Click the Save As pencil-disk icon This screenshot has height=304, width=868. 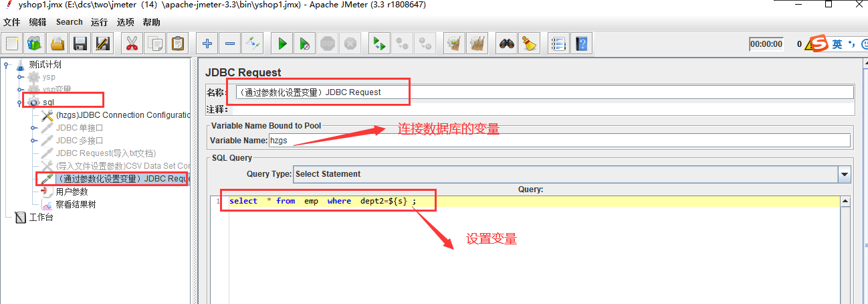104,44
